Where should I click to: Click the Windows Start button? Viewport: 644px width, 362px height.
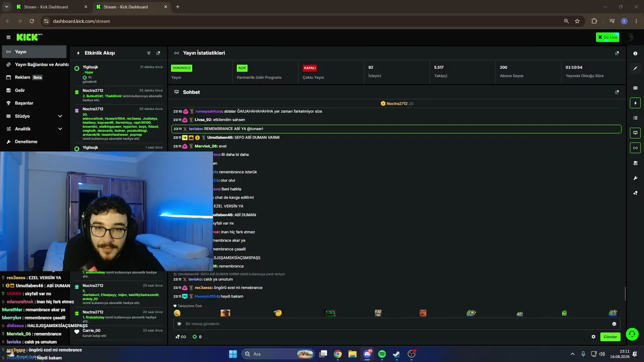233,354
